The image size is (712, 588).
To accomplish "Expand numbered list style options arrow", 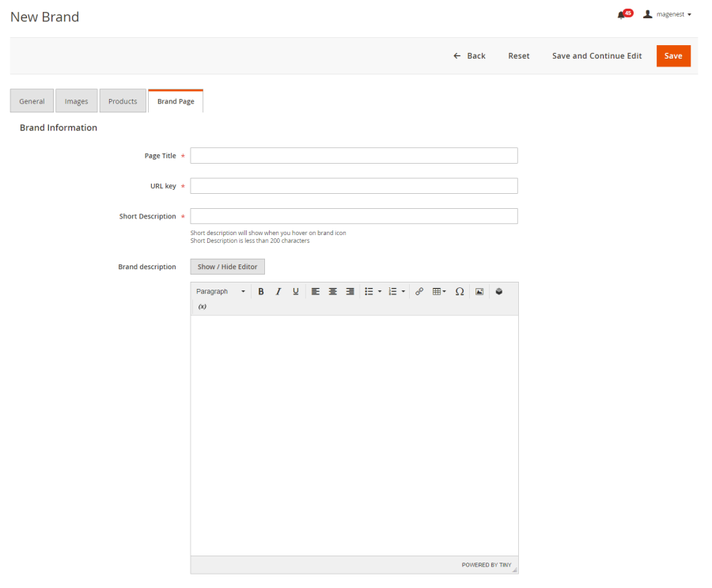I will pyautogui.click(x=403, y=292).
